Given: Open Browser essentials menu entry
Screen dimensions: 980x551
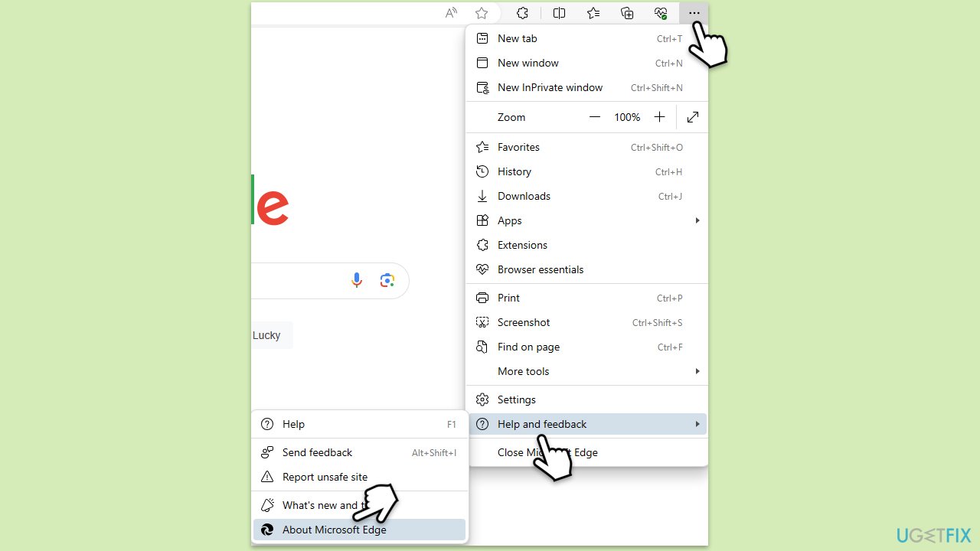Looking at the screenshot, I should tap(586, 269).
